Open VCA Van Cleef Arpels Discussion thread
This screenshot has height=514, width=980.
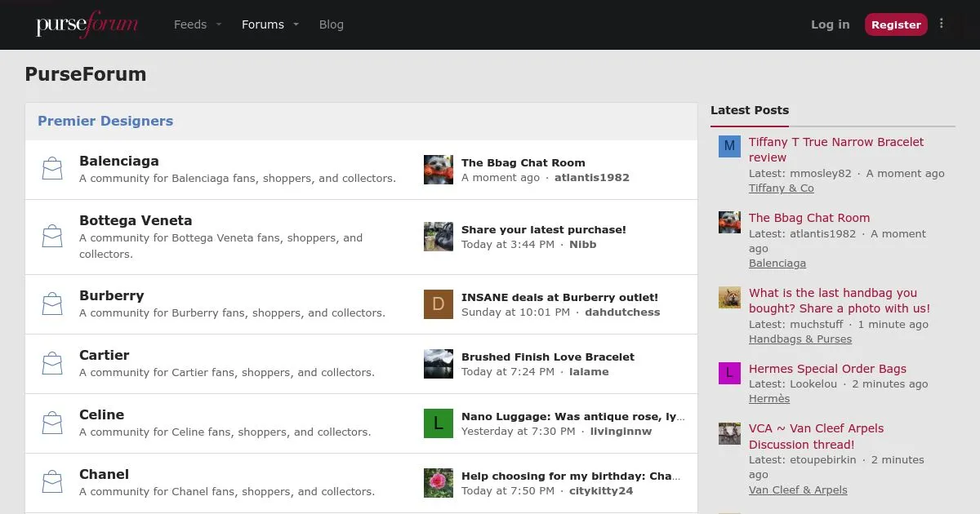pyautogui.click(x=816, y=436)
